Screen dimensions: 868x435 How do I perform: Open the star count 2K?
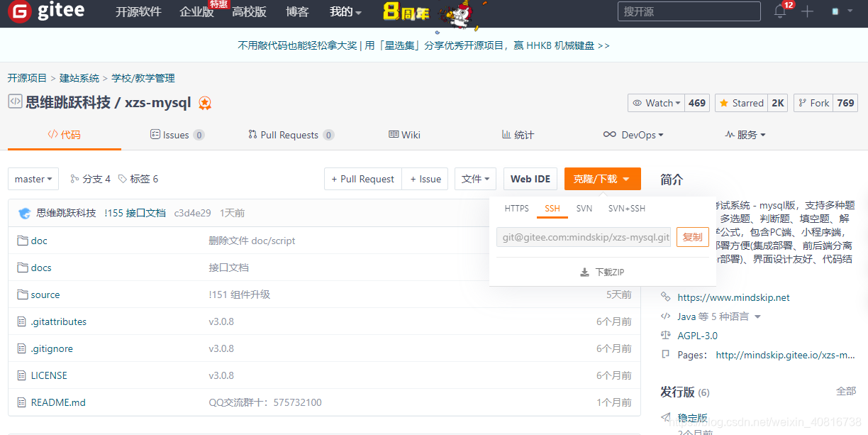pyautogui.click(x=778, y=103)
